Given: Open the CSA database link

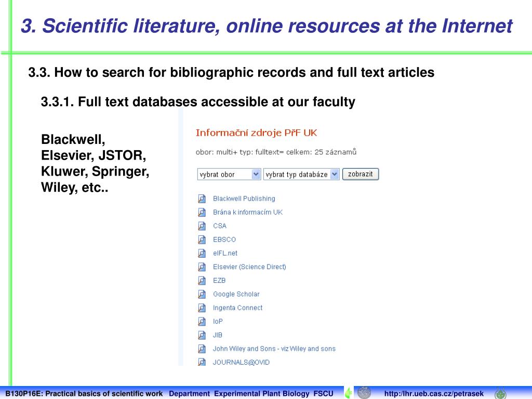Looking at the screenshot, I should [220, 225].
